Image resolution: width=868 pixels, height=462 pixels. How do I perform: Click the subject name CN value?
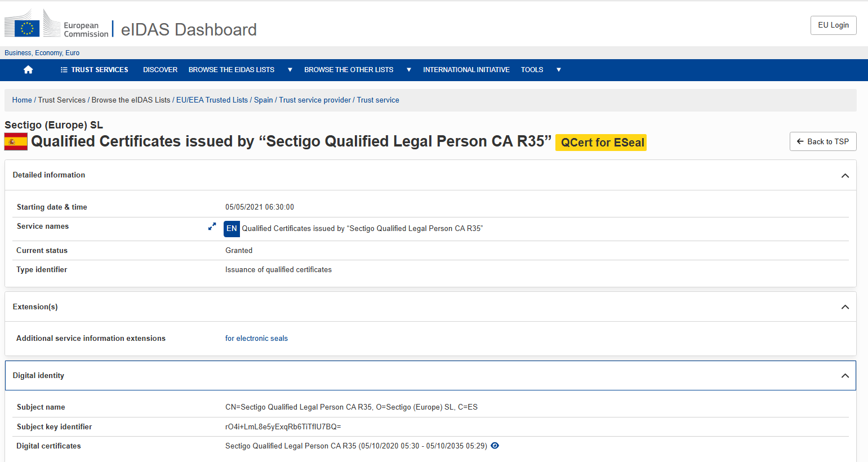[x=351, y=407]
